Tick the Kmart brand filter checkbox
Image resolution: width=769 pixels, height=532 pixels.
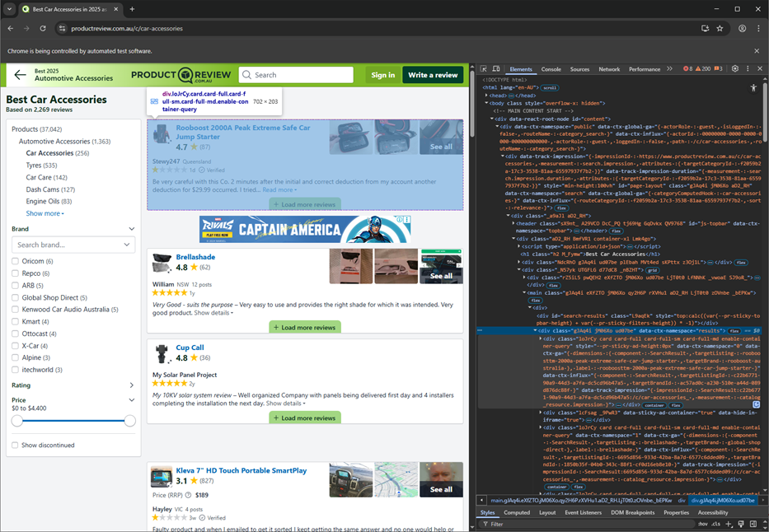[16, 321]
